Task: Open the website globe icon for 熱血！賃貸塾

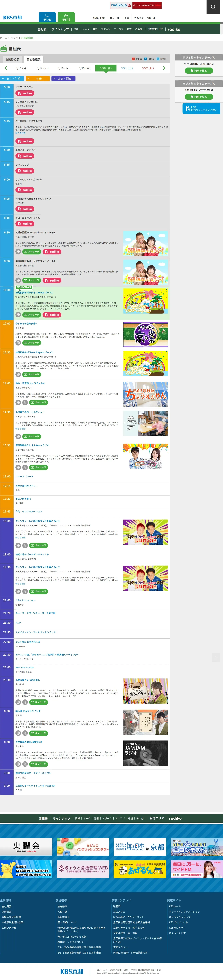Action: click(18, 403)
